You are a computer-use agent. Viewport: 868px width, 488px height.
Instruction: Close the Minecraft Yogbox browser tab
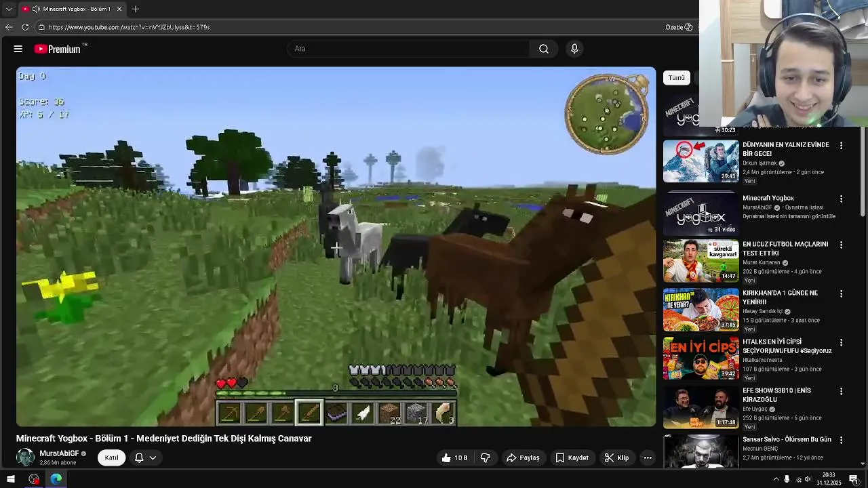[119, 9]
